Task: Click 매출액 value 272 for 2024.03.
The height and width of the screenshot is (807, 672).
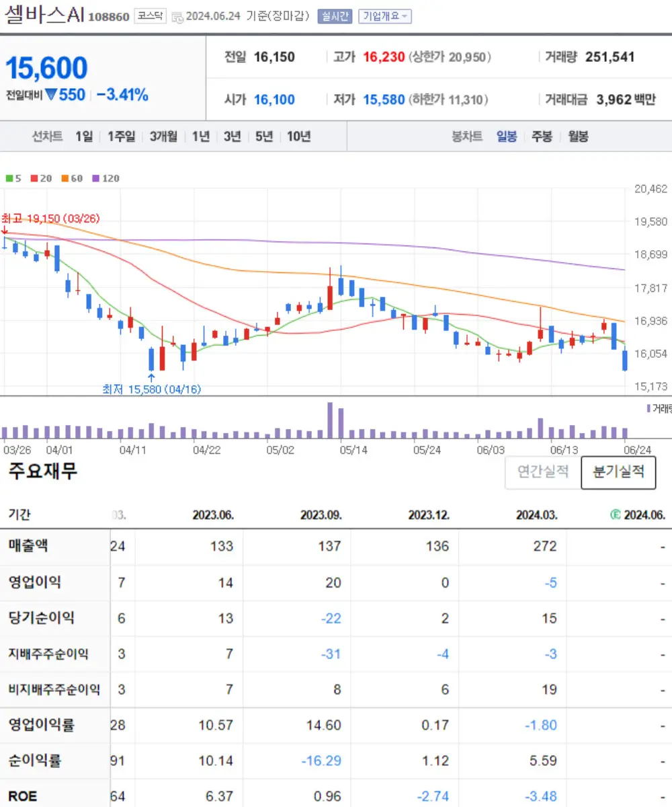Action: click(544, 546)
